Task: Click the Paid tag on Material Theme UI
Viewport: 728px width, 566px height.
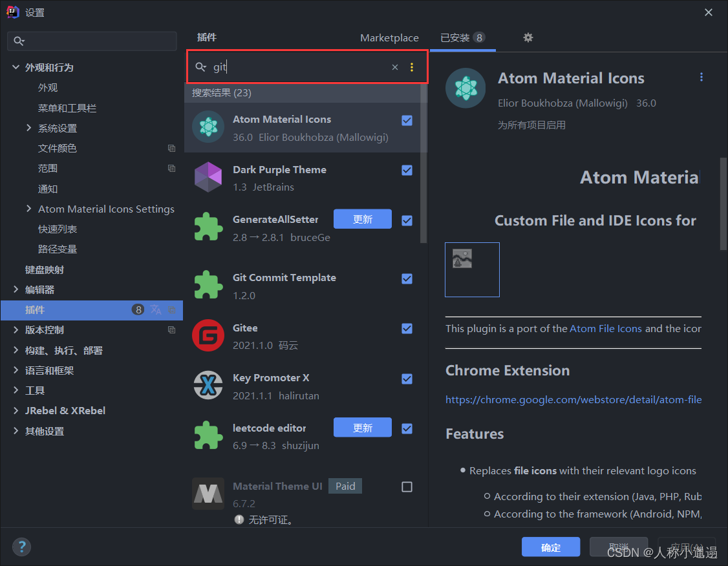Action: pyautogui.click(x=345, y=486)
